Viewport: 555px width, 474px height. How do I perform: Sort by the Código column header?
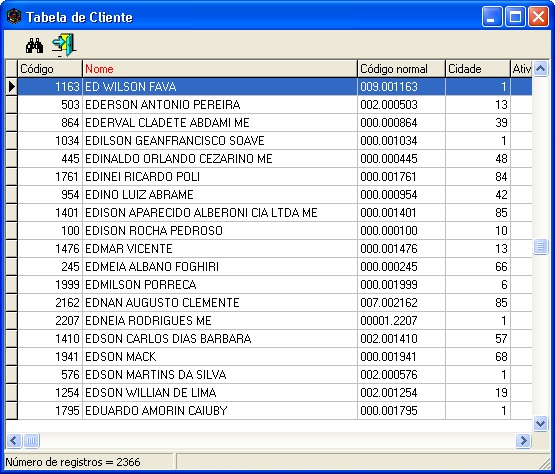click(50, 69)
